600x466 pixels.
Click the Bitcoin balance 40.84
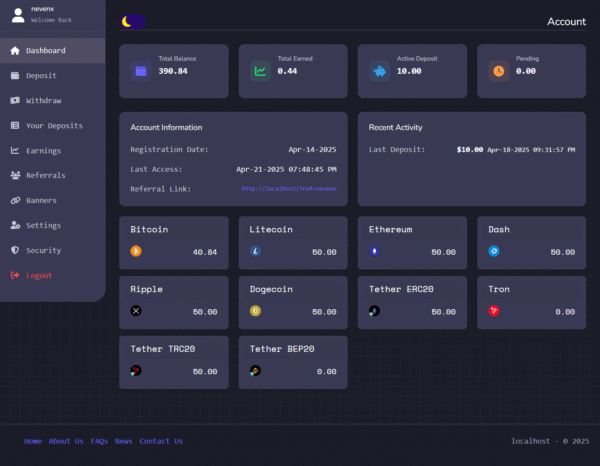pyautogui.click(x=205, y=252)
